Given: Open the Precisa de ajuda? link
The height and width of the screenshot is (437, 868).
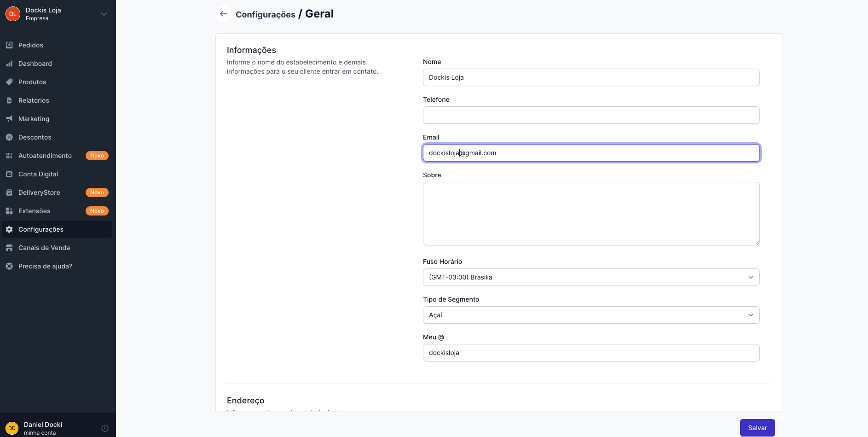Looking at the screenshot, I should [45, 266].
